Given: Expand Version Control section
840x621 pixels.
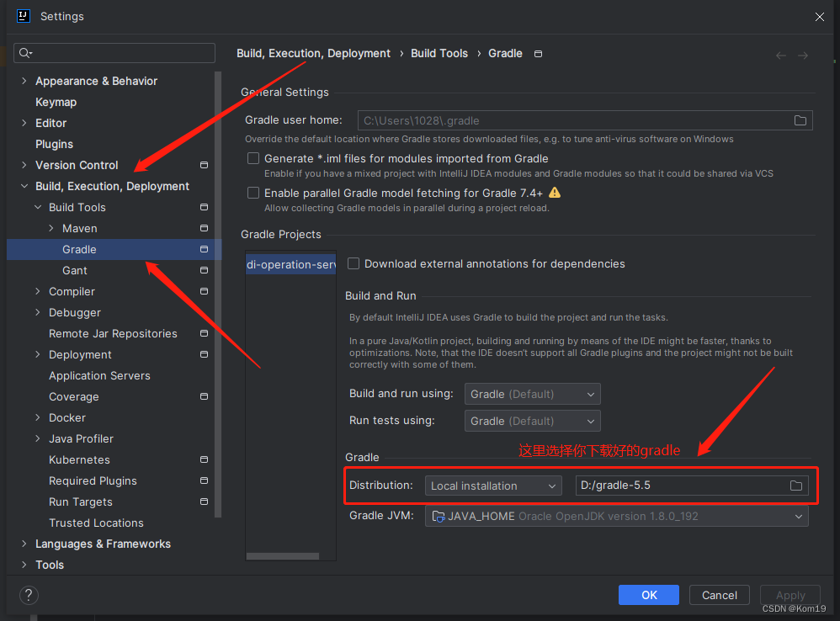Looking at the screenshot, I should point(24,165).
